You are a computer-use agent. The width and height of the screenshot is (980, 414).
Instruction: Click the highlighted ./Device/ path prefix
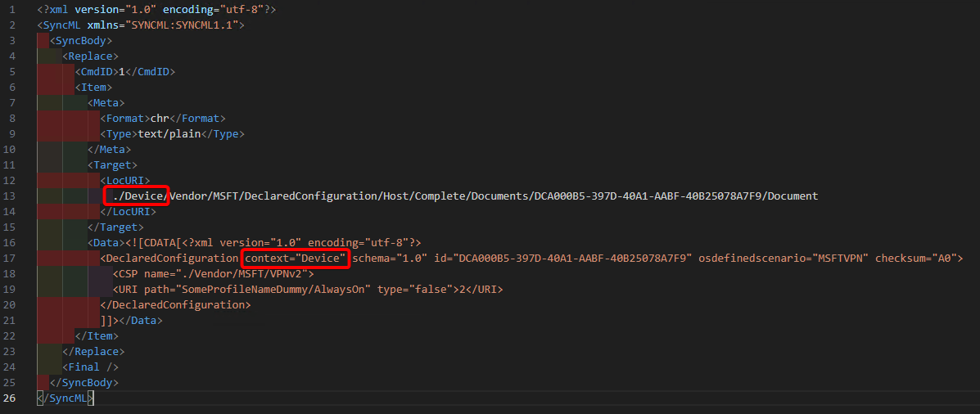[x=137, y=196]
